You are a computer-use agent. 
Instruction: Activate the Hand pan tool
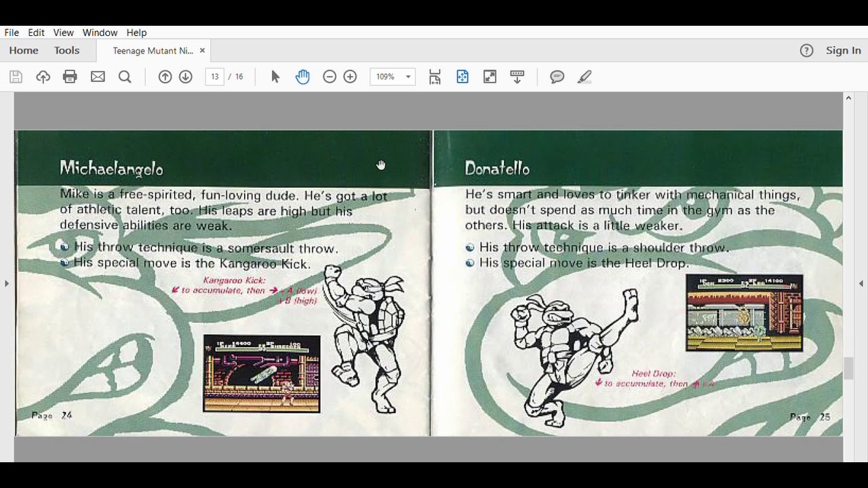302,77
